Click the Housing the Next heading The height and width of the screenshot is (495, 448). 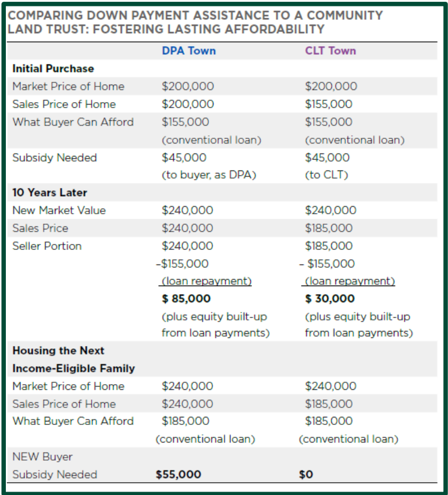pos(58,350)
